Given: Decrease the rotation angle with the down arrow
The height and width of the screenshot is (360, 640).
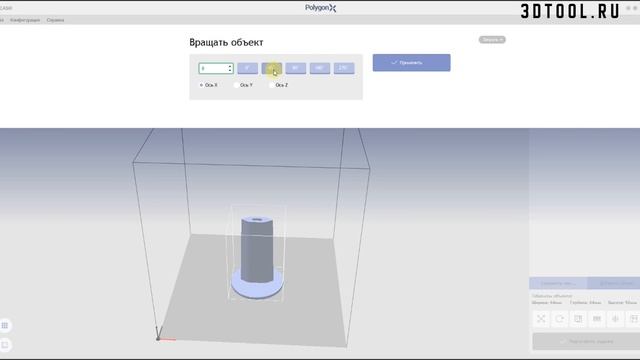Looking at the screenshot, I should (230, 71).
